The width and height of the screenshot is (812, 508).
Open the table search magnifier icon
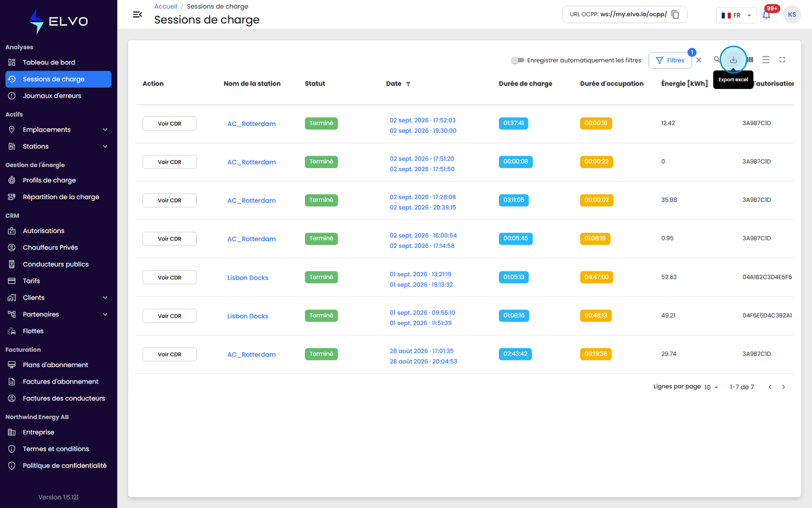[x=716, y=59]
